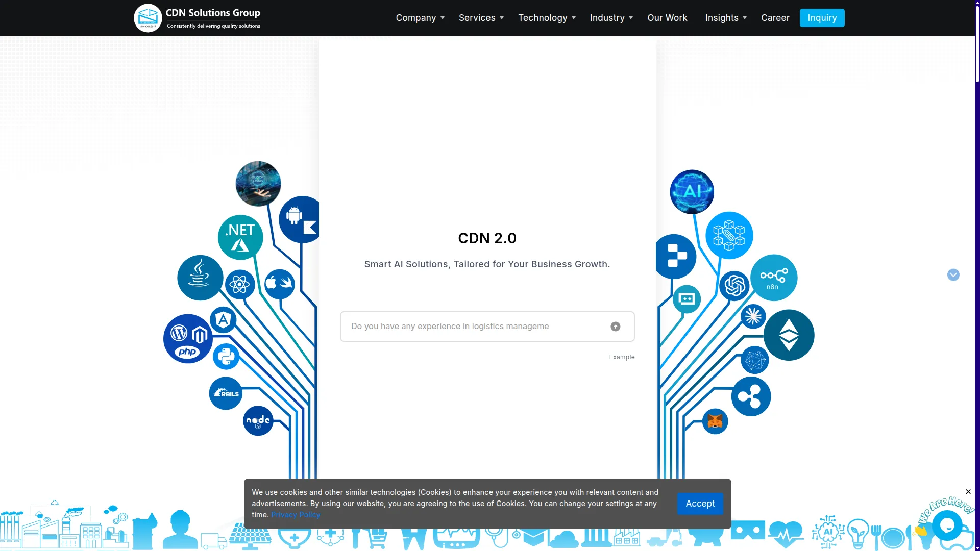Accept the cookie notice
Image resolution: width=980 pixels, height=551 pixels.
[700, 504]
